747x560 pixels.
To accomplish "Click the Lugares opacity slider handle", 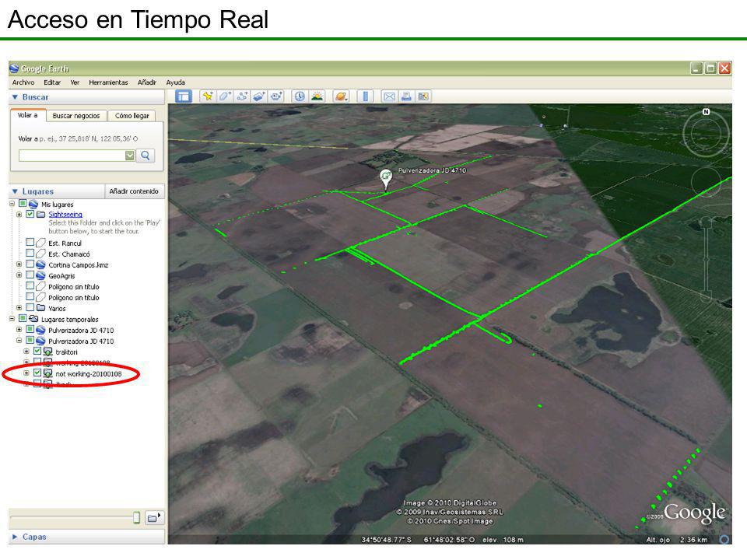I will point(136,517).
